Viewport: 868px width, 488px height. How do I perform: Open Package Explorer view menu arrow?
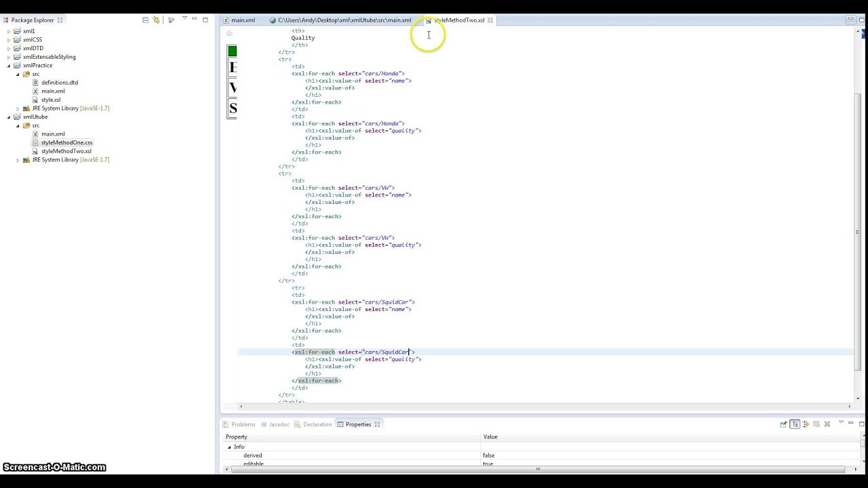click(x=184, y=19)
